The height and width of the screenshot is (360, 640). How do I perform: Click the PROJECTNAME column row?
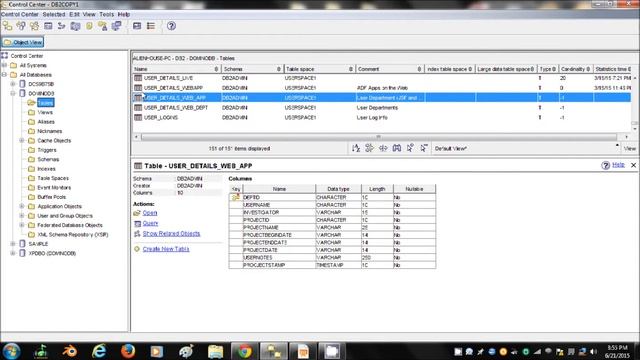[332, 227]
